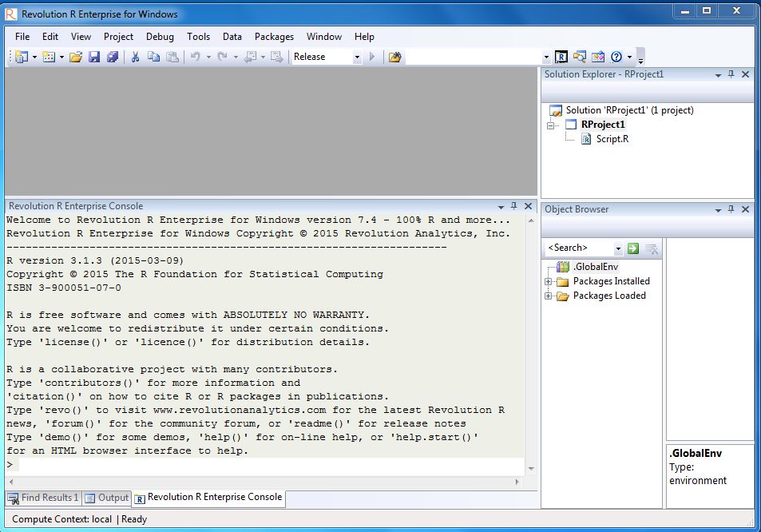Open the Find combo box dropdown arrow
This screenshot has height=532, width=761.
(546, 58)
